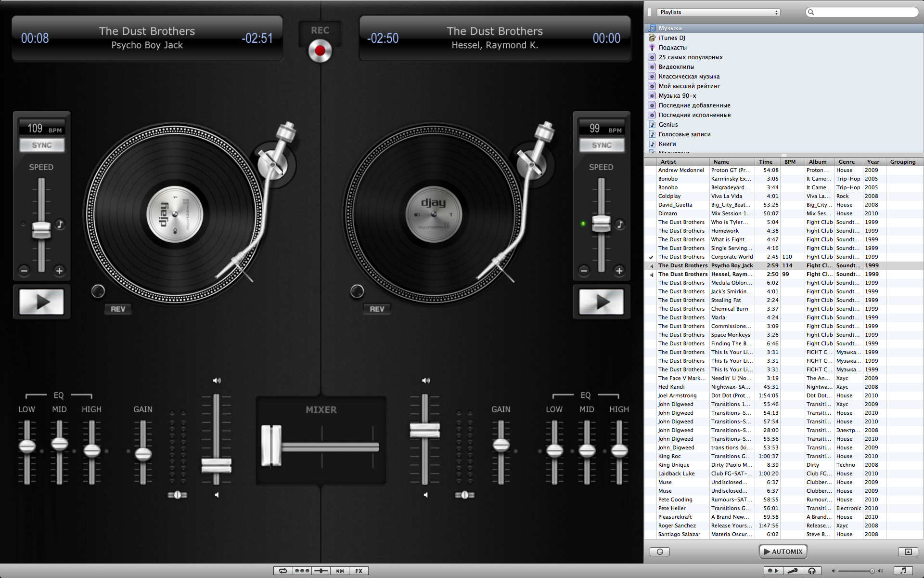Toggle the music library panel
924x578 pixels.
tap(903, 571)
